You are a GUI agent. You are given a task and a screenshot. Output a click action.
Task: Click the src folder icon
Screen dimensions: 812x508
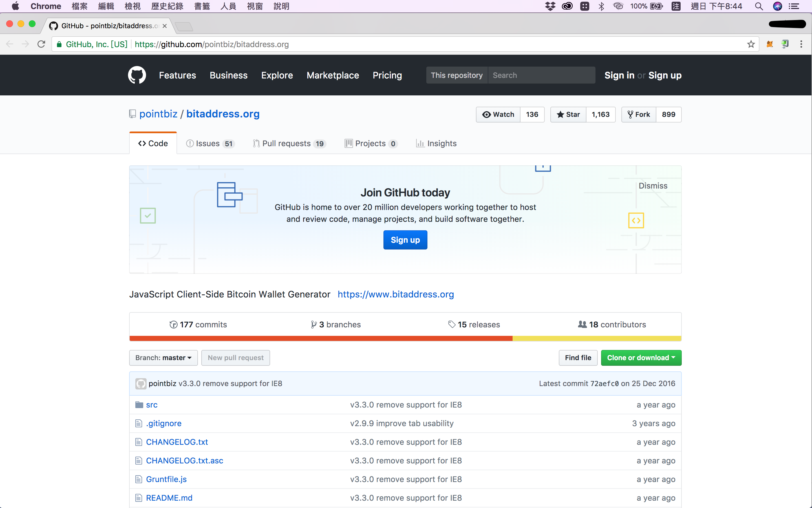pos(139,404)
